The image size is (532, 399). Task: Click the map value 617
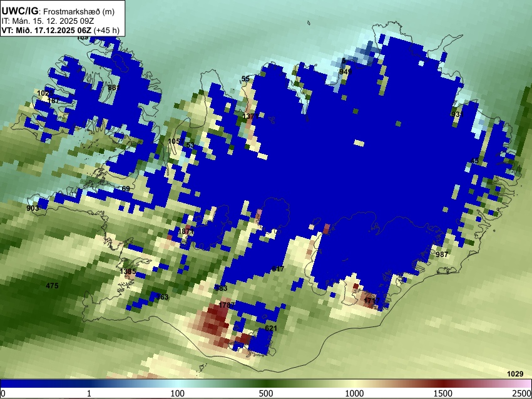click(278, 269)
